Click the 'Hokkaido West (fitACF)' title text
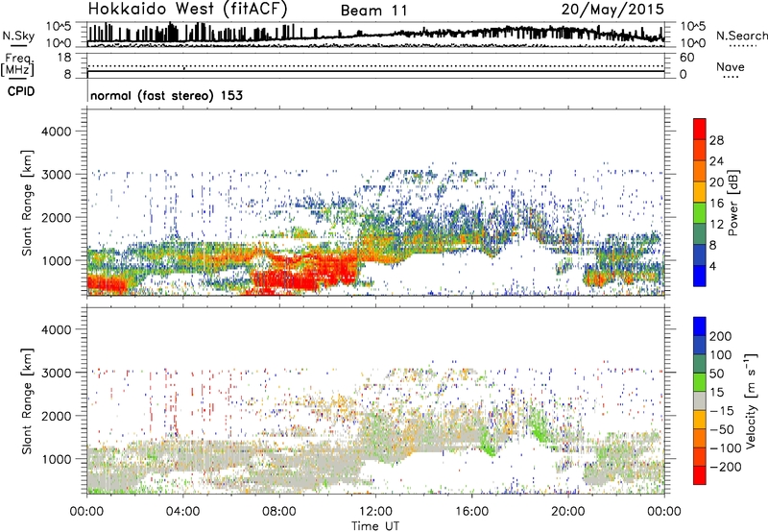 pyautogui.click(x=187, y=10)
